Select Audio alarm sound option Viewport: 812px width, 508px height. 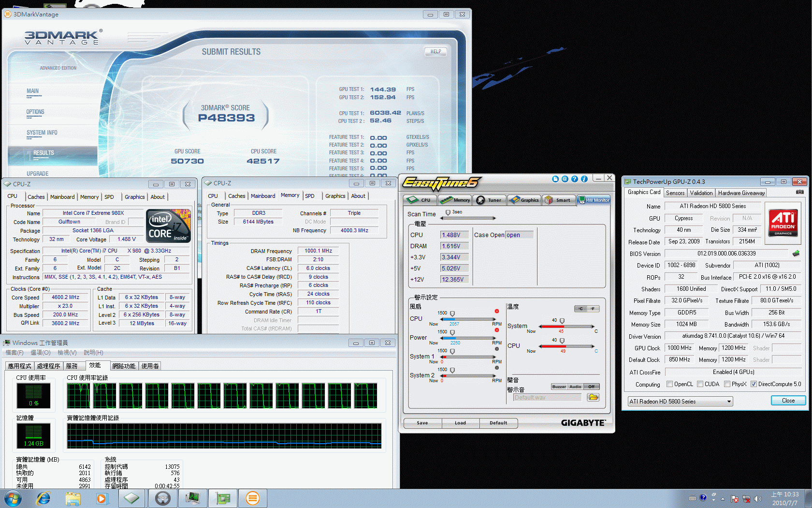click(x=575, y=387)
